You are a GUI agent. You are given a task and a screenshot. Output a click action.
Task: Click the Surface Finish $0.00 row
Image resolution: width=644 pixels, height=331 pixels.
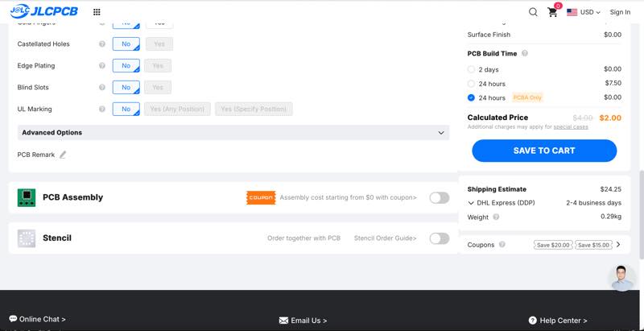[x=544, y=35]
